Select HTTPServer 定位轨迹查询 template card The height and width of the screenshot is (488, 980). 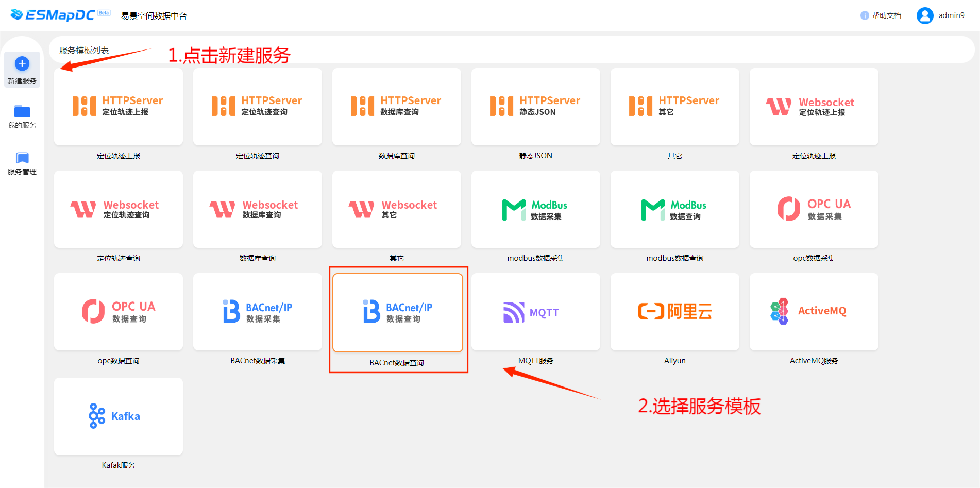[x=258, y=107]
